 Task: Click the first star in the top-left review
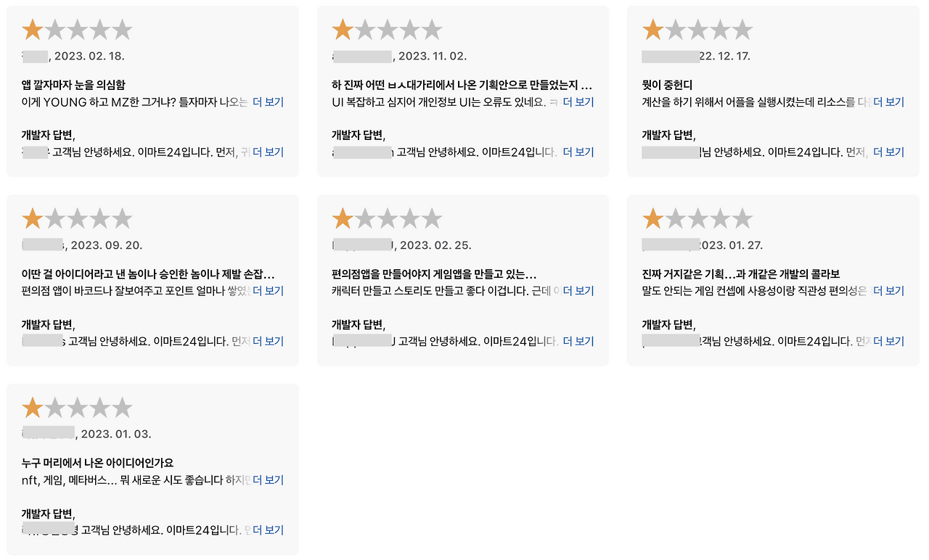[x=32, y=29]
